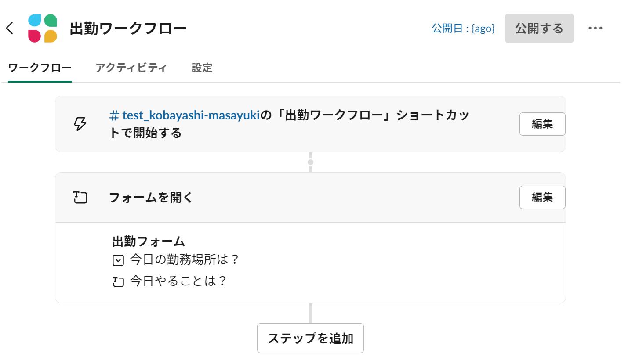Open the 設定 tab
632x364 pixels.
[x=202, y=68]
